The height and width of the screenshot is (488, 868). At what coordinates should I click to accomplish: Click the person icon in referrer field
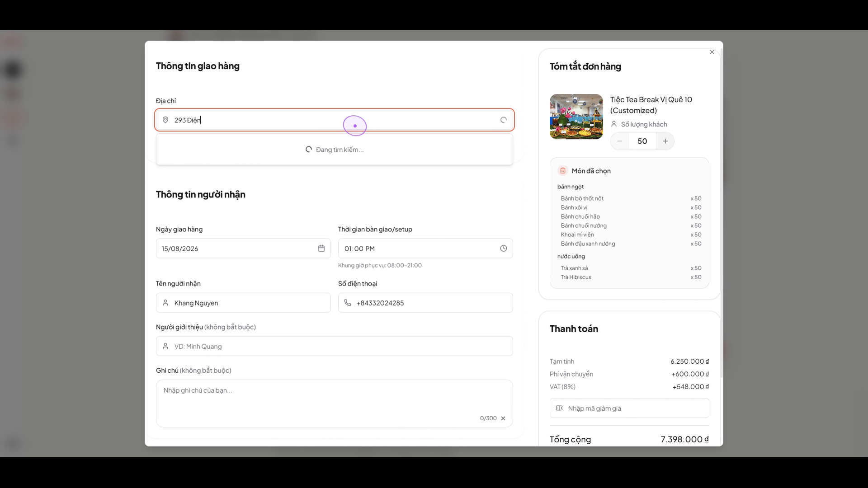165,346
